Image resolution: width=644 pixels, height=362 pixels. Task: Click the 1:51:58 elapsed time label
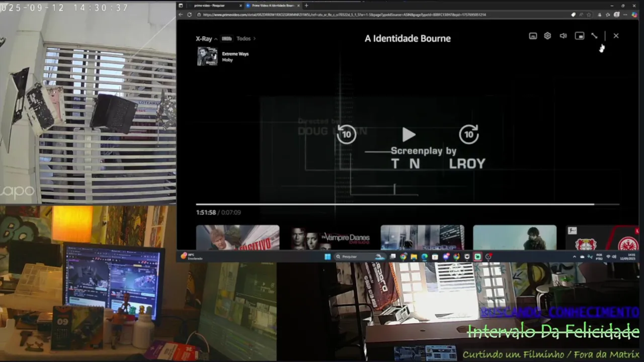click(x=206, y=213)
